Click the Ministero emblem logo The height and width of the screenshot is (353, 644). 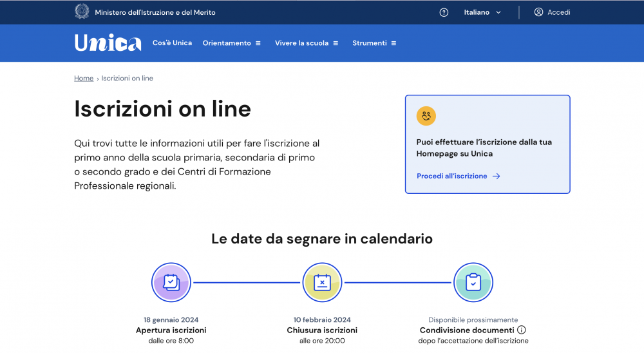click(82, 12)
